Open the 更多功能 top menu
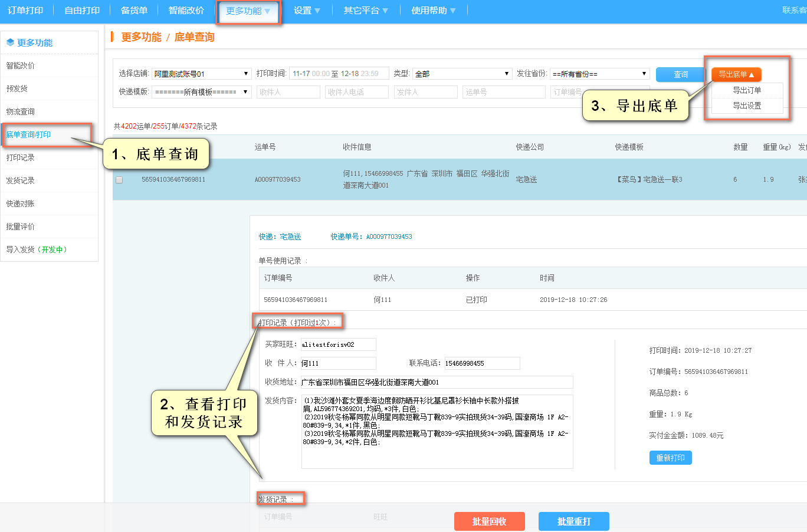Viewport: 807px width, 532px height. [x=248, y=11]
